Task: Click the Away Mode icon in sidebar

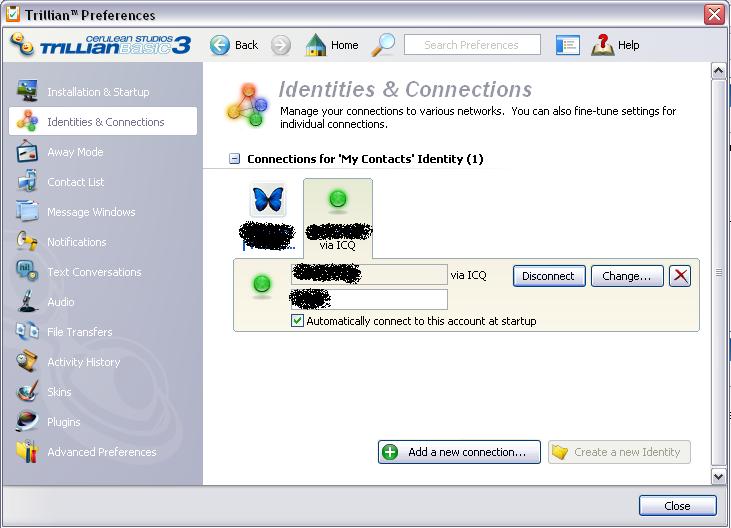Action: [x=27, y=151]
